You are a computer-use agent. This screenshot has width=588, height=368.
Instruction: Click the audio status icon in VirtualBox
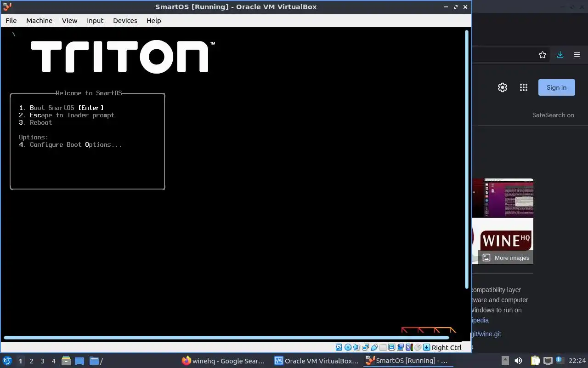click(x=357, y=347)
